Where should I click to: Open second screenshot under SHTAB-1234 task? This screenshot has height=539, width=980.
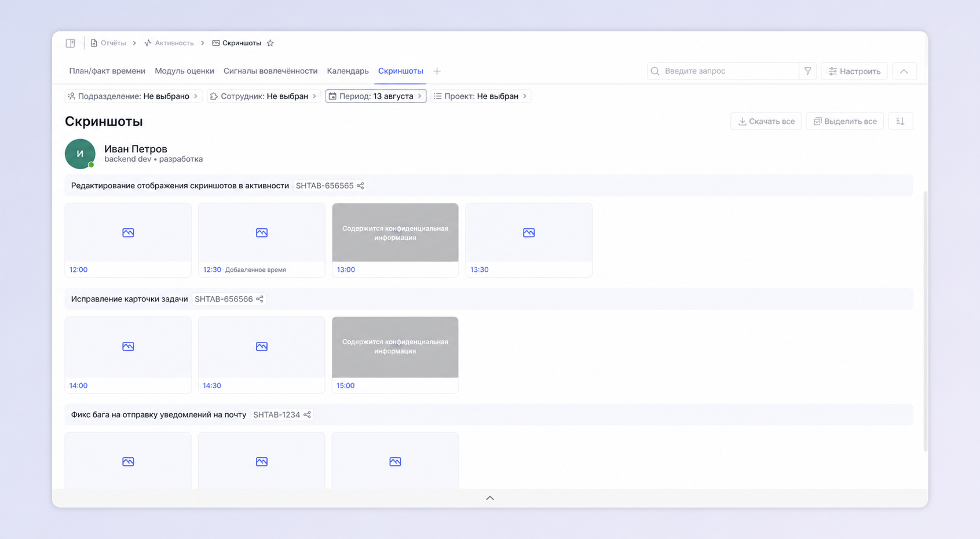click(x=262, y=461)
